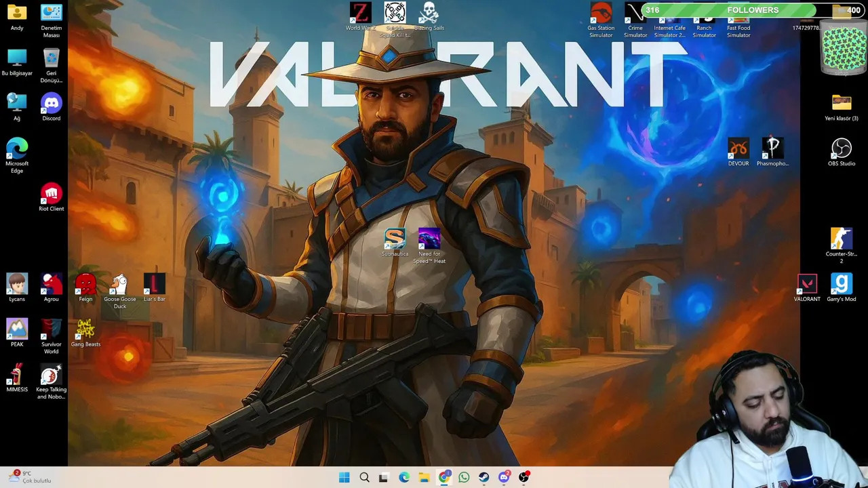Viewport: 868px width, 488px height.
Task: Select the Bu bilgisayar desktop icon
Action: pos(17,62)
